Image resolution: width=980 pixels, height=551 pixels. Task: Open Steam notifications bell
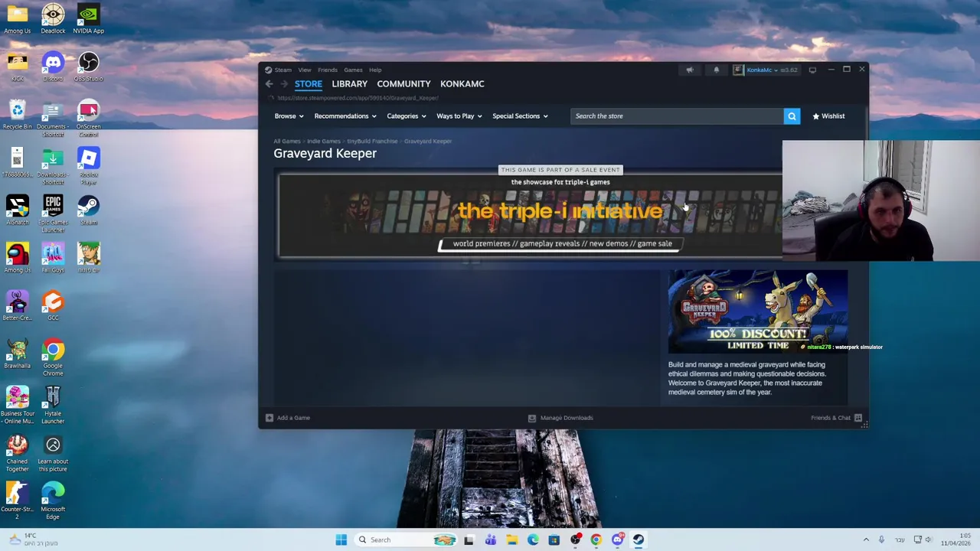pos(717,70)
